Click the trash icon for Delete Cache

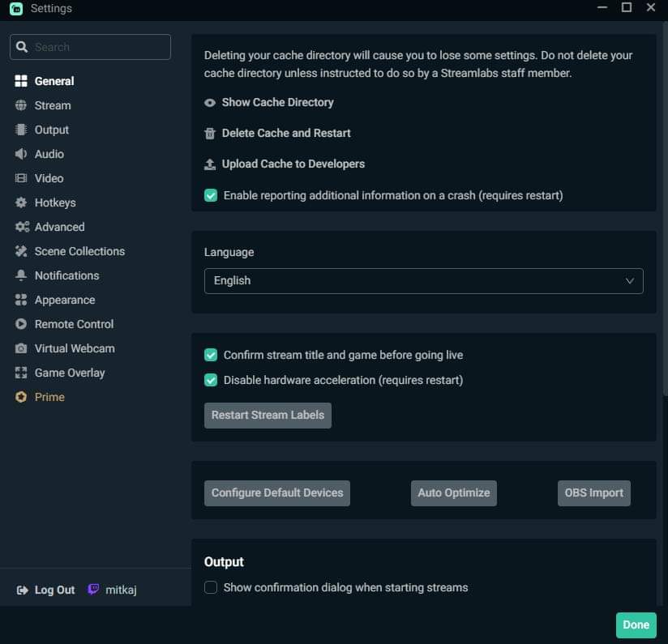[x=210, y=134]
